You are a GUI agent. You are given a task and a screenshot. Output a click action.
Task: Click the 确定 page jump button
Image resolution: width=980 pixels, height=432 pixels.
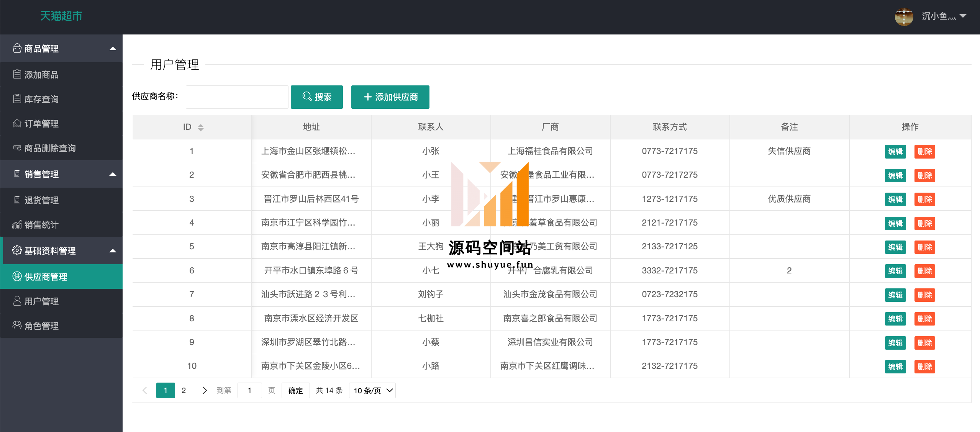(x=295, y=390)
